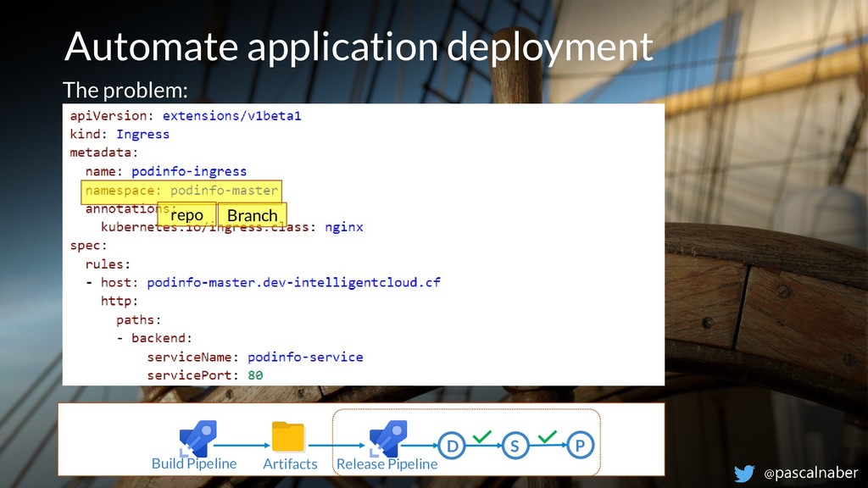Click the Release Pipeline rocket icon

(388, 438)
